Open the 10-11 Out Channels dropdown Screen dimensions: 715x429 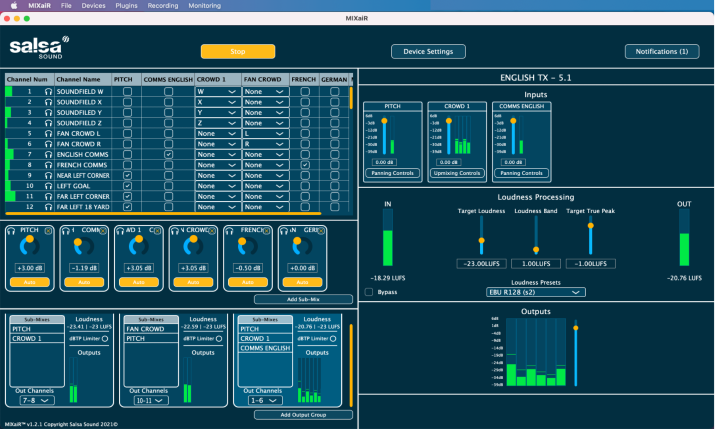150,400
